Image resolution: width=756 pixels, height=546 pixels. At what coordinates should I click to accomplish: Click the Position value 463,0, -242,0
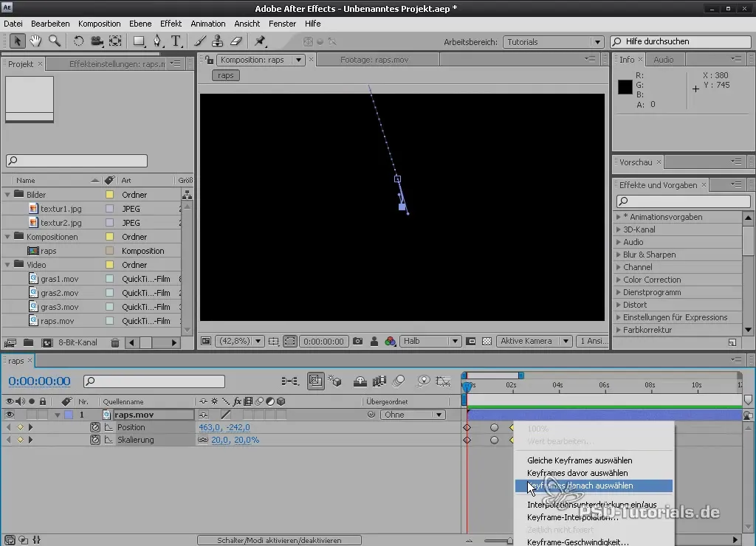pyautogui.click(x=224, y=427)
